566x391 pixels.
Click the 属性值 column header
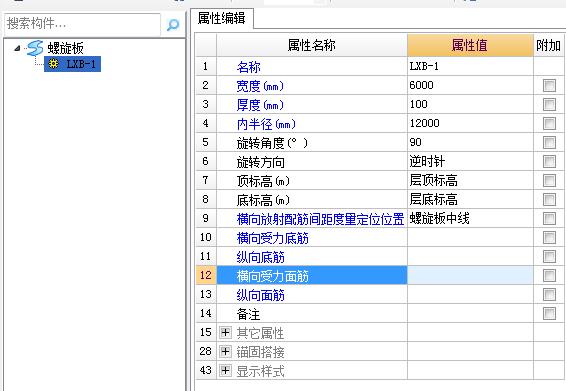(470, 45)
